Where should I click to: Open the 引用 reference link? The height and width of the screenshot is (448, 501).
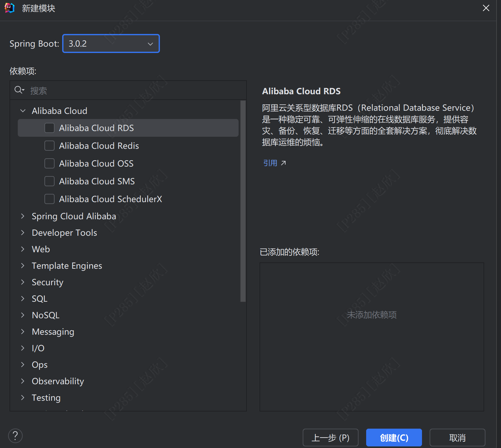[x=270, y=163]
